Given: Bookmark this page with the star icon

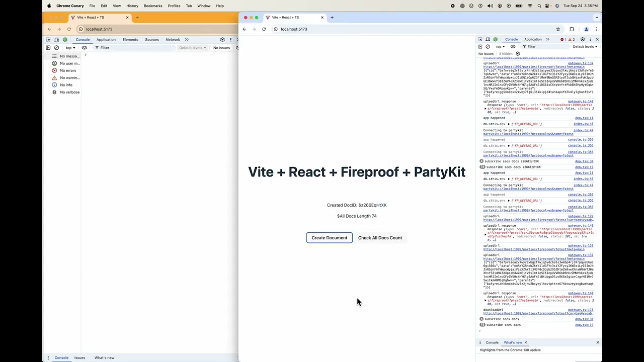Looking at the screenshot, I should pyautogui.click(x=558, y=29).
